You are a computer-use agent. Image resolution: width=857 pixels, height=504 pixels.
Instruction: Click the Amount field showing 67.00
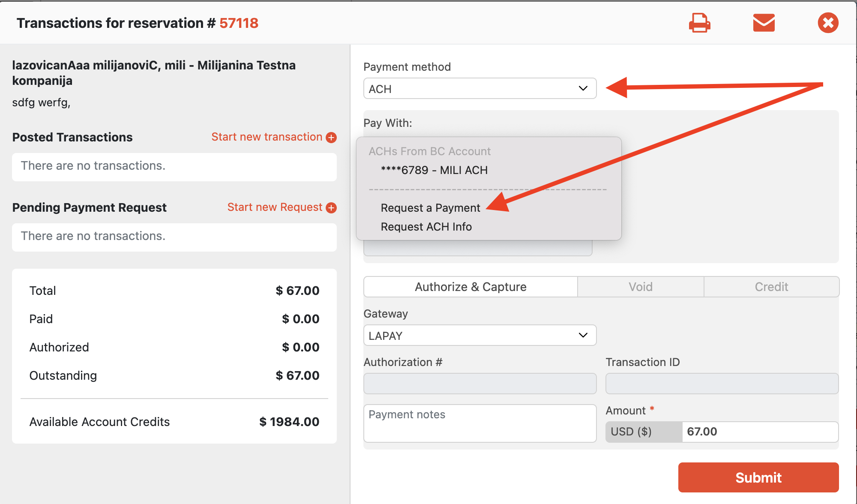pyautogui.click(x=759, y=432)
